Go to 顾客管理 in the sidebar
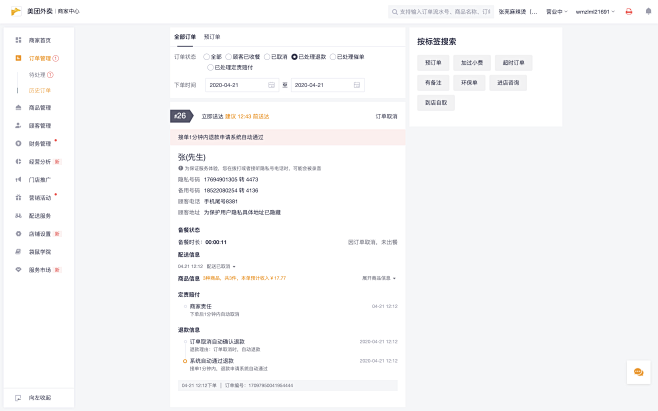The height and width of the screenshot is (411, 658). (x=40, y=125)
